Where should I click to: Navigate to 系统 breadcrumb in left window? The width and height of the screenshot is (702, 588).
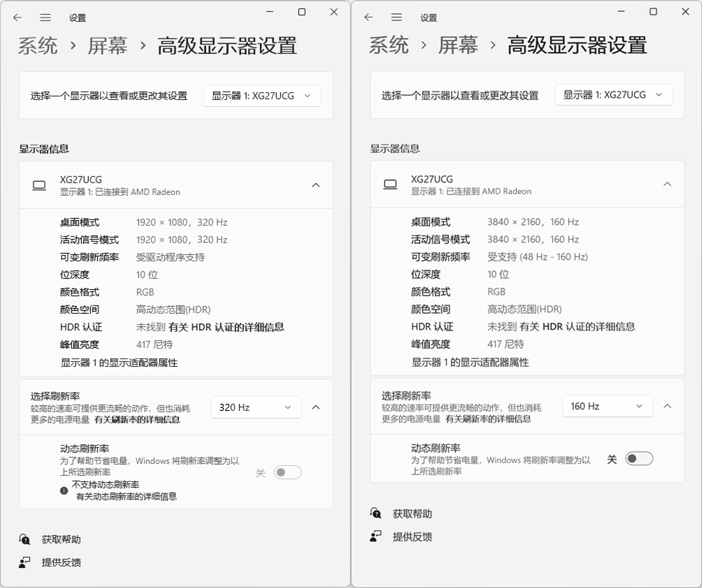click(38, 46)
